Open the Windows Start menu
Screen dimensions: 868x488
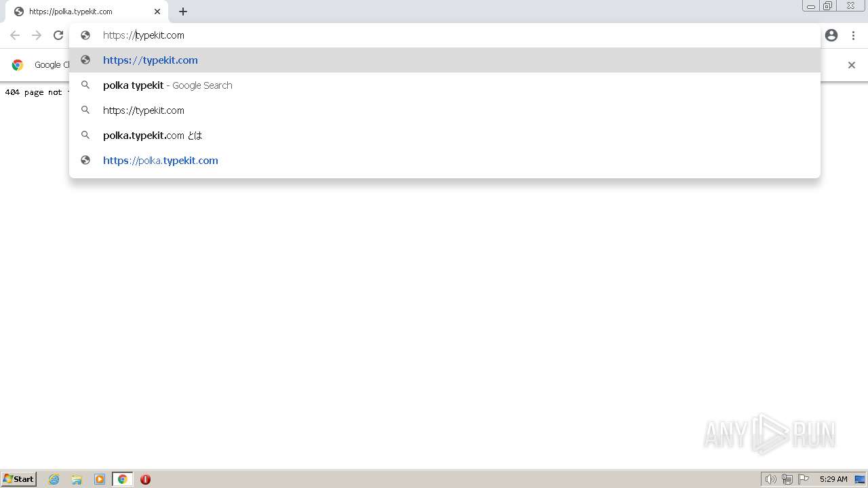[x=19, y=479]
